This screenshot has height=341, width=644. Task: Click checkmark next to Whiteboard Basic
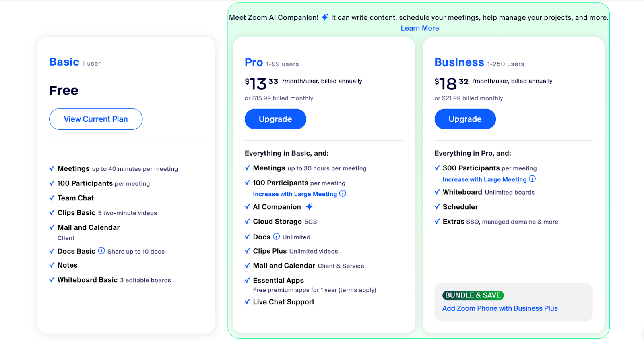pyautogui.click(x=52, y=280)
